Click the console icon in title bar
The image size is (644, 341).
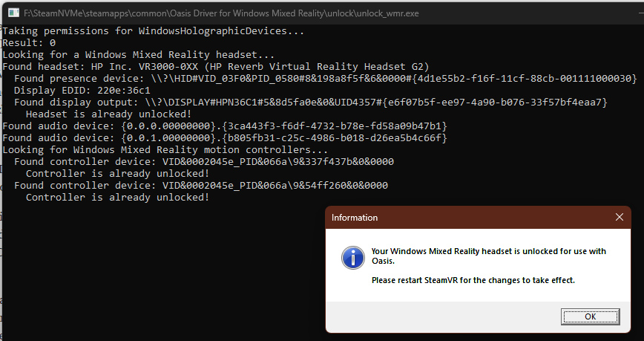pyautogui.click(x=13, y=13)
